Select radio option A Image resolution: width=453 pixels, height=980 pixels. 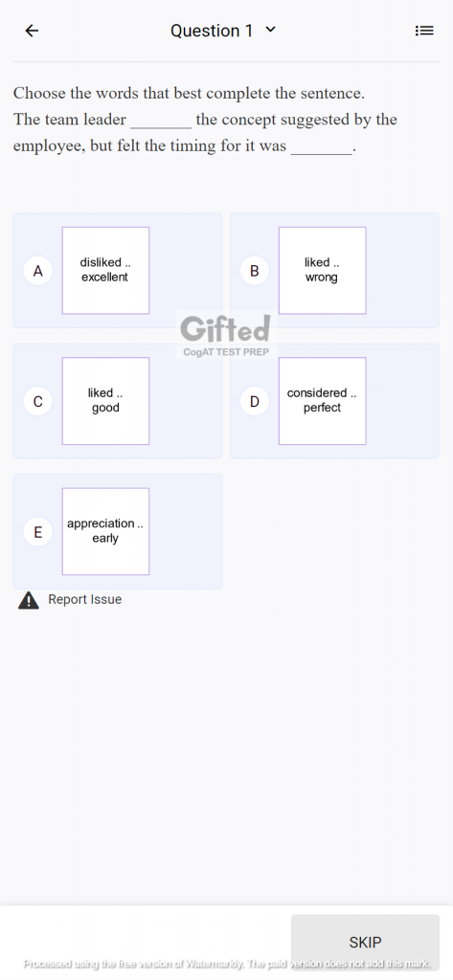point(38,271)
